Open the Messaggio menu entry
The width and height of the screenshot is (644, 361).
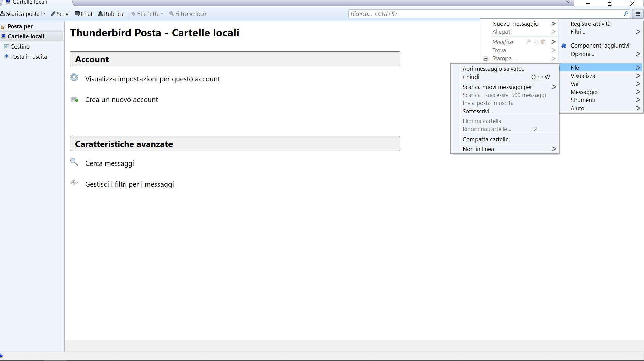click(x=601, y=92)
